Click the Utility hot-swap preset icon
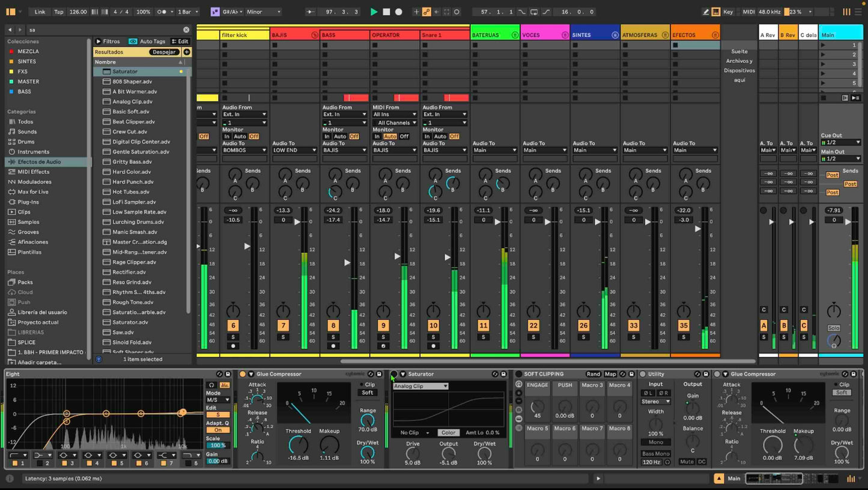Screen dimensions: 868x490 pyautogui.click(x=697, y=374)
